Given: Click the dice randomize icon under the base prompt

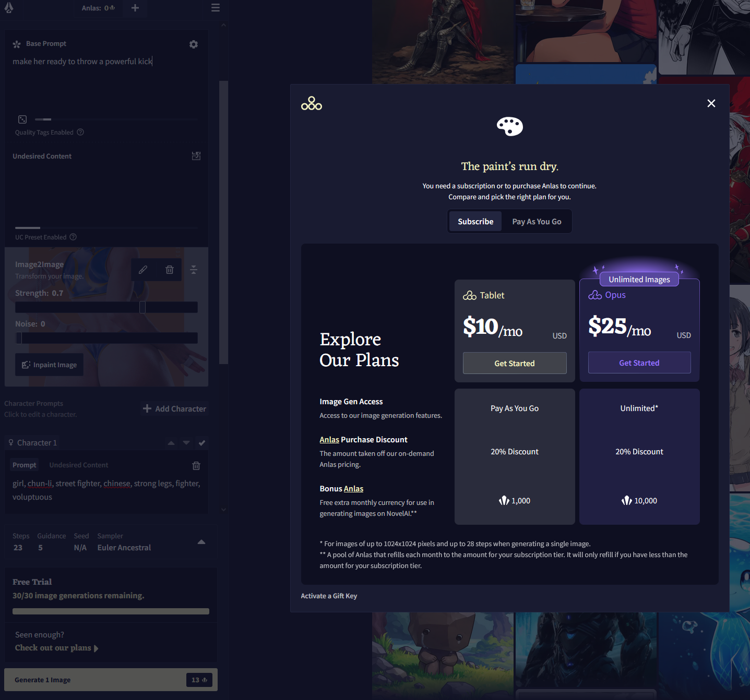Looking at the screenshot, I should tap(22, 119).
